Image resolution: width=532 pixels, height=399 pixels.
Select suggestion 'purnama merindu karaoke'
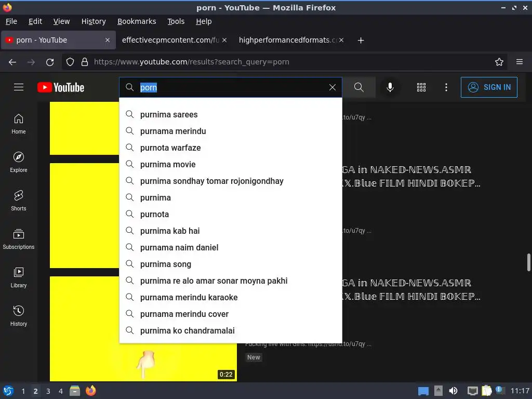pos(231,297)
